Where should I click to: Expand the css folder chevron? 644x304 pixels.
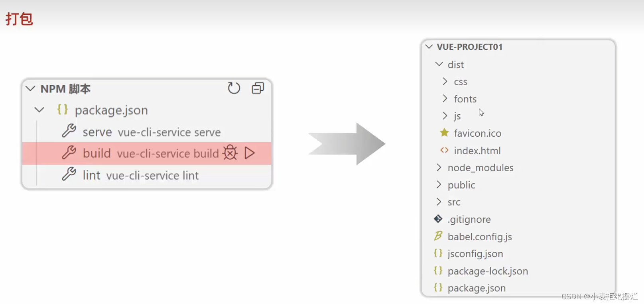point(445,81)
